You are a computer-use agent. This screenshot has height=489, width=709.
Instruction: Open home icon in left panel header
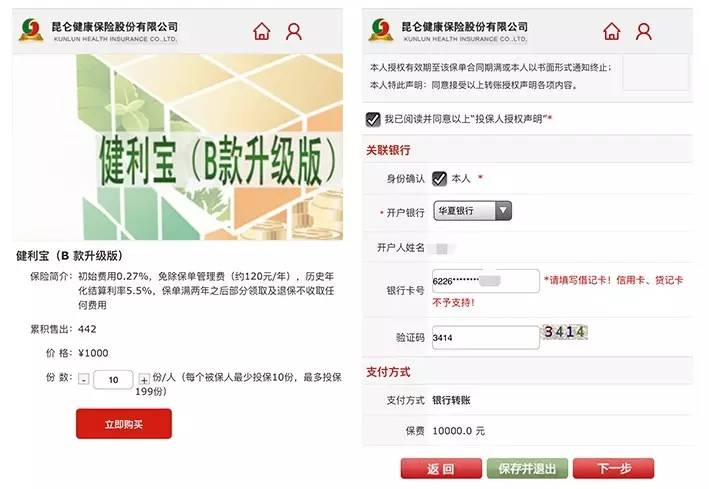point(262,32)
